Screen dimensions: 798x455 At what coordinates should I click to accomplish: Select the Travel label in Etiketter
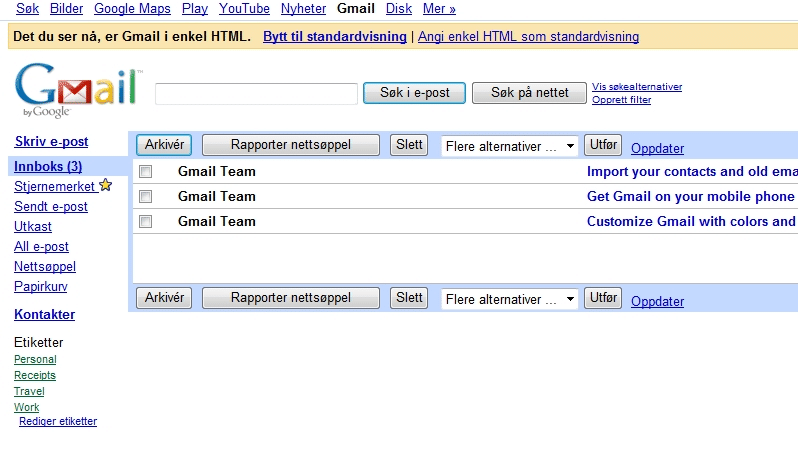tap(29, 392)
